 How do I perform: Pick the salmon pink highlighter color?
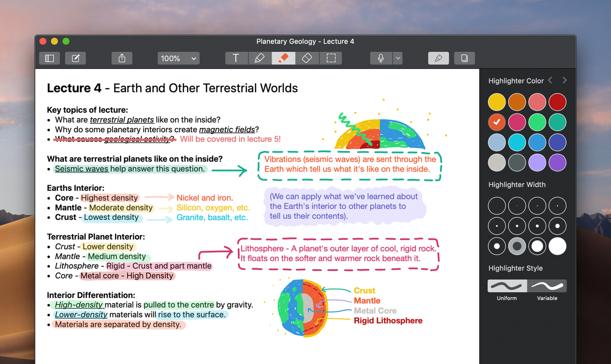point(537,102)
